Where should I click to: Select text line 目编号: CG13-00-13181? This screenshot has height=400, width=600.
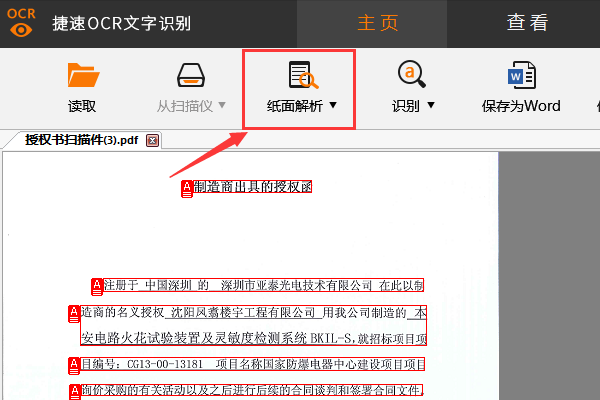point(253,364)
